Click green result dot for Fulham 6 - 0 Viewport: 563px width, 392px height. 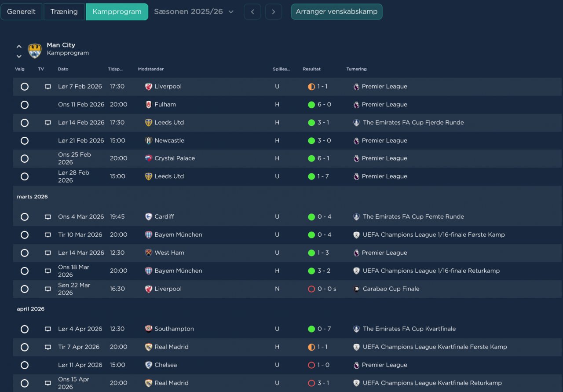(311, 105)
